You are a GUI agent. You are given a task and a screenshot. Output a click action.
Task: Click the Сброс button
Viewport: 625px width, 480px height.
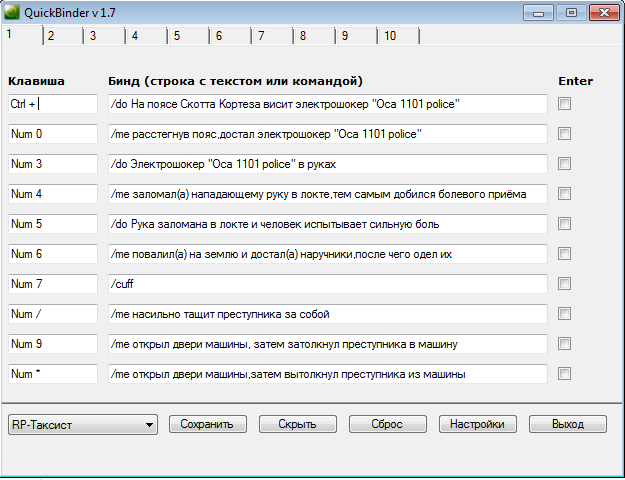388,424
